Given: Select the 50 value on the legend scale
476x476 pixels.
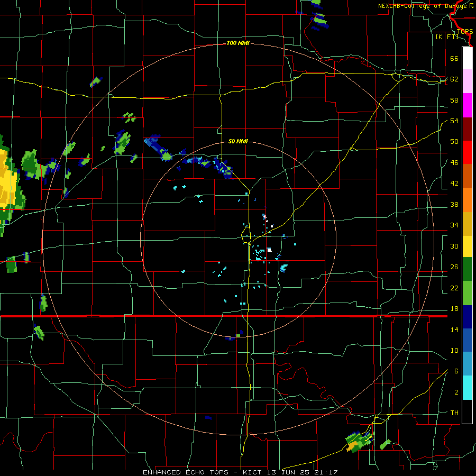Looking at the screenshot, I should coord(454,142).
